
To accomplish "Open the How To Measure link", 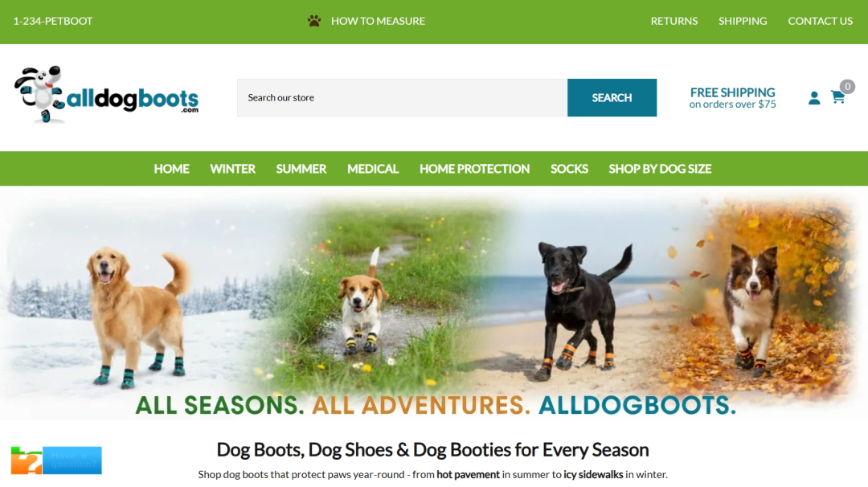I will tap(378, 21).
